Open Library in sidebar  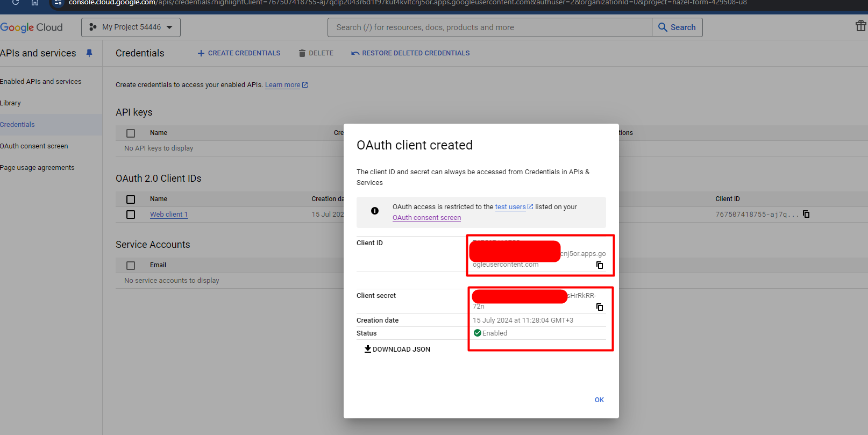click(10, 103)
